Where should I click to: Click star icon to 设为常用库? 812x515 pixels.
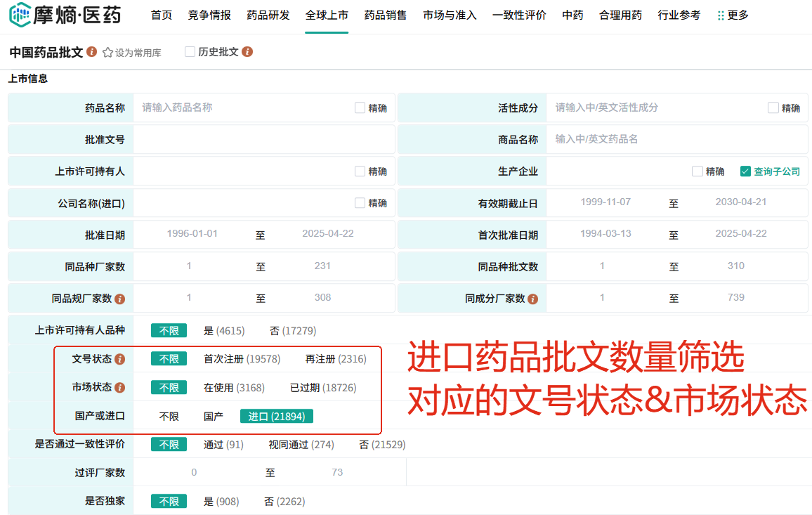(107, 53)
